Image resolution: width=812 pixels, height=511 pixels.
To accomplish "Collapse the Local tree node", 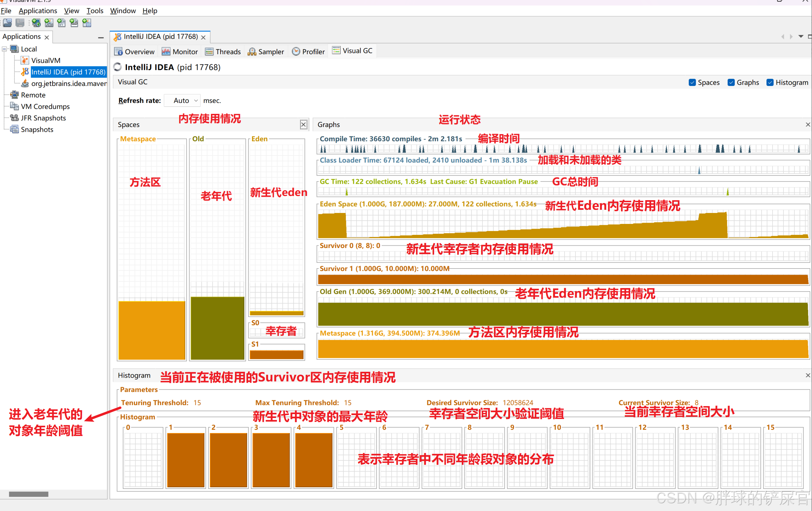I will coord(4,49).
